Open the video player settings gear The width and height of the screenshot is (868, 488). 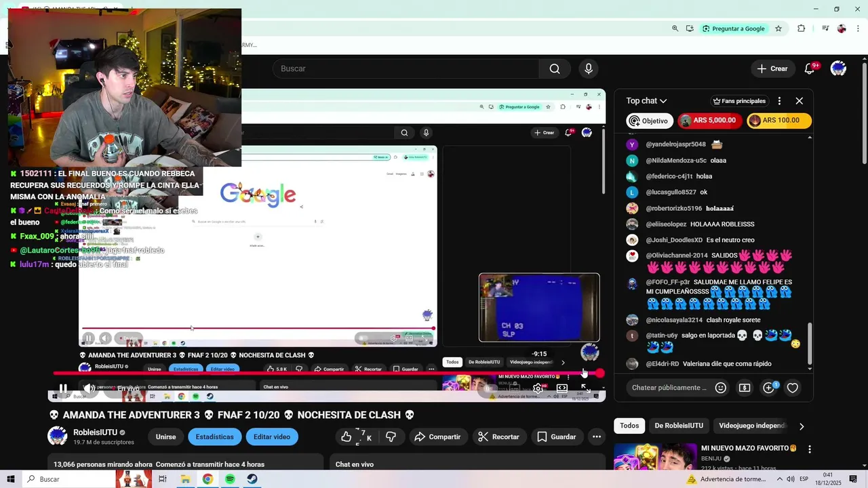click(538, 388)
